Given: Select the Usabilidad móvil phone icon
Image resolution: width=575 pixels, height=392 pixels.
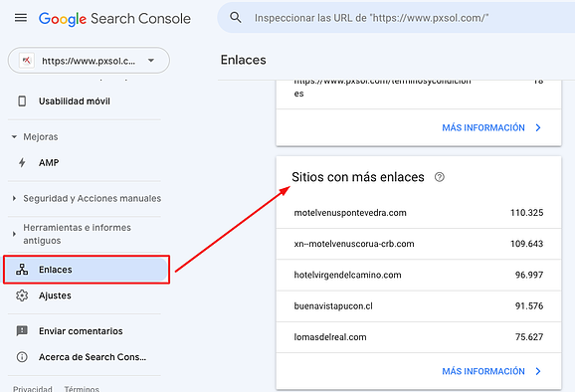Looking at the screenshot, I should (22, 101).
